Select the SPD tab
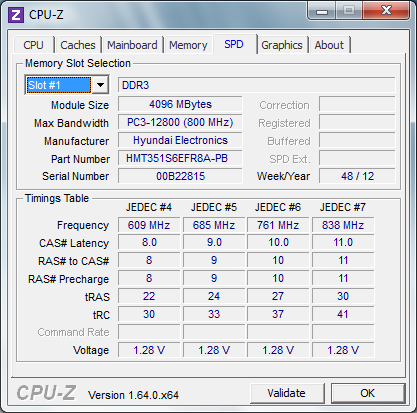 (x=234, y=44)
